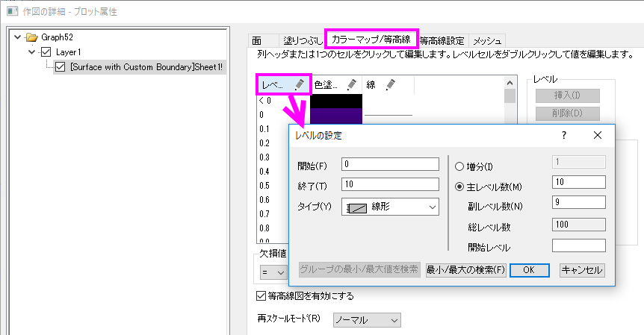Click the 開始 input field
Image resolution: width=644 pixels, height=335 pixels.
pos(390,164)
